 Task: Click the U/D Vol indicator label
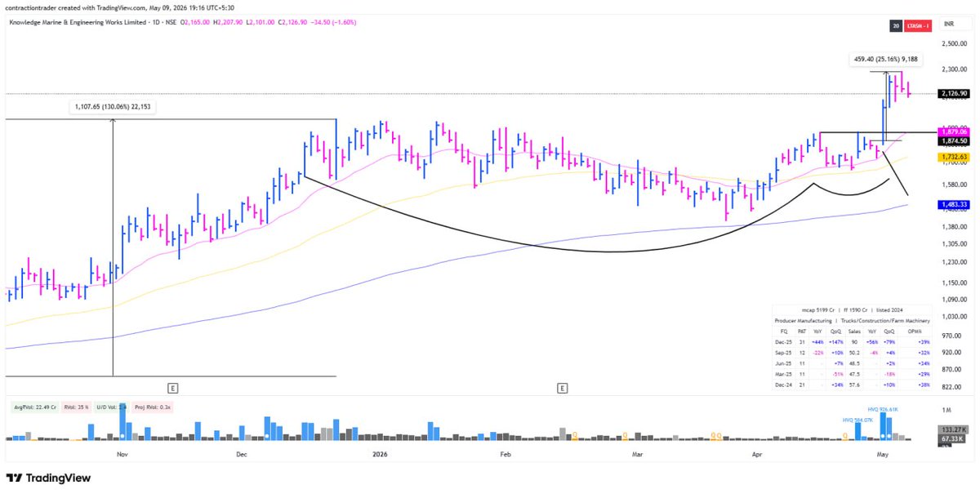pos(110,406)
